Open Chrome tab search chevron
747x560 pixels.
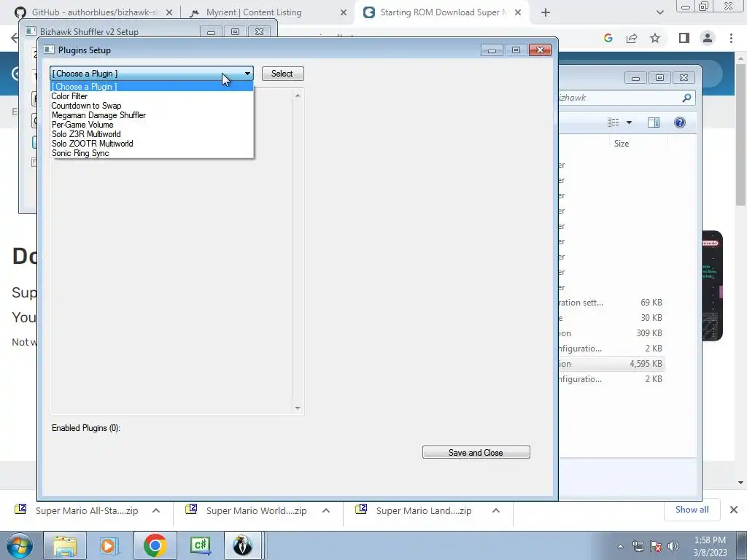[659, 13]
